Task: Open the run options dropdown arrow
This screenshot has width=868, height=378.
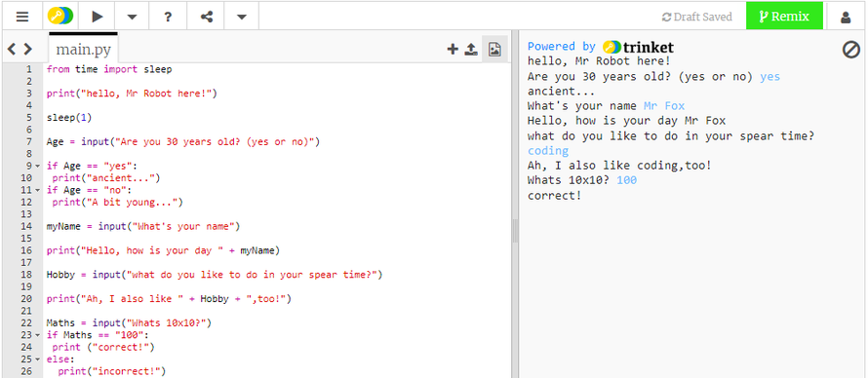Action: click(132, 17)
